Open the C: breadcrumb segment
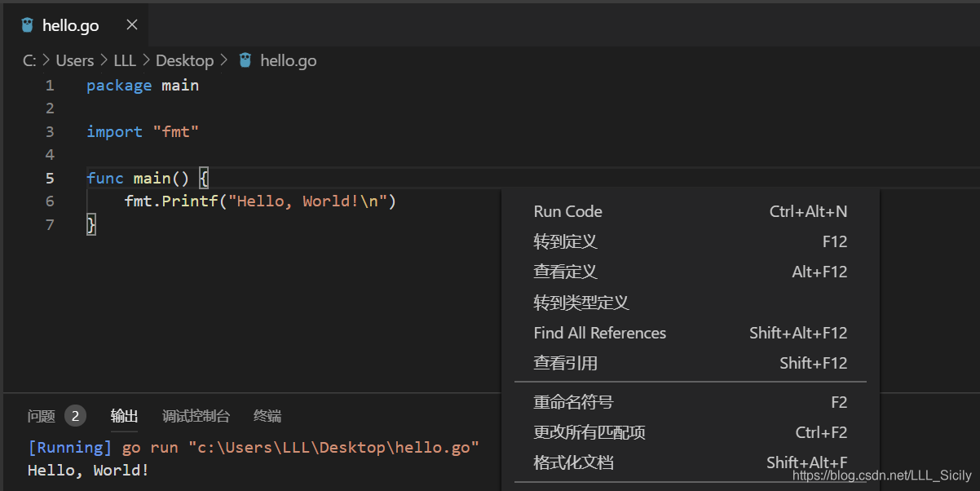This screenshot has height=491, width=980. (x=29, y=60)
